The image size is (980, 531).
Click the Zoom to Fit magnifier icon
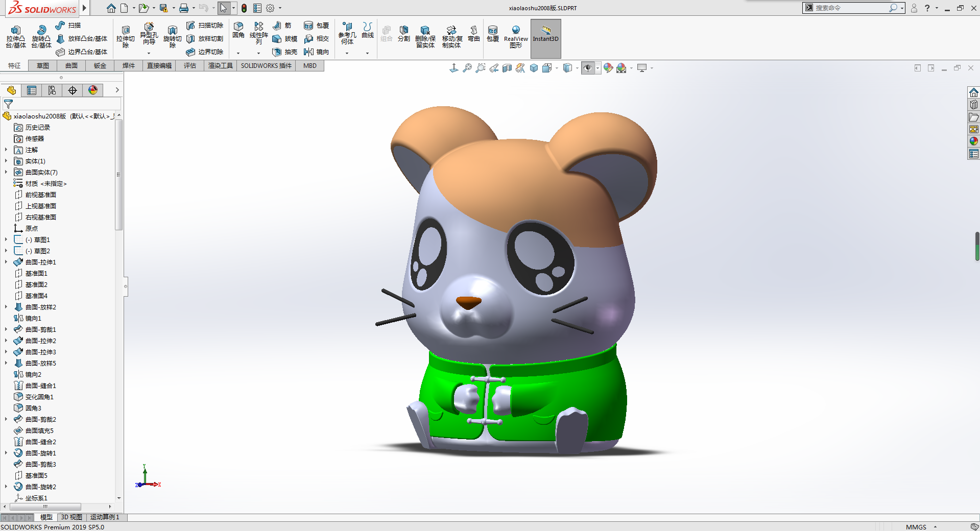tap(467, 68)
